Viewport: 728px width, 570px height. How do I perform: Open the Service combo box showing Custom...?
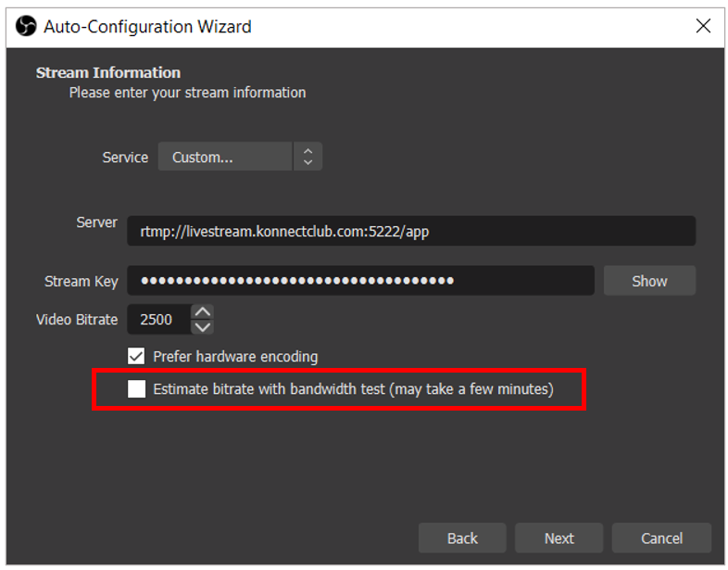(x=225, y=158)
